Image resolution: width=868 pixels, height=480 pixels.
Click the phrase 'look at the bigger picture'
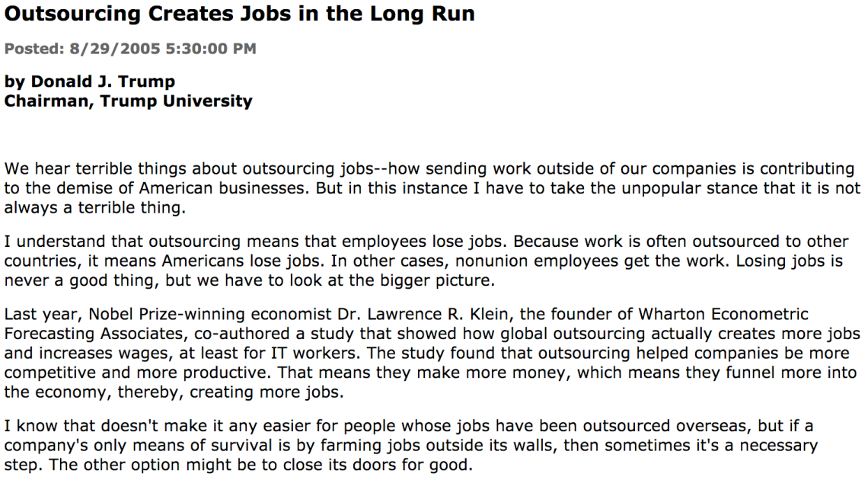[407, 280]
